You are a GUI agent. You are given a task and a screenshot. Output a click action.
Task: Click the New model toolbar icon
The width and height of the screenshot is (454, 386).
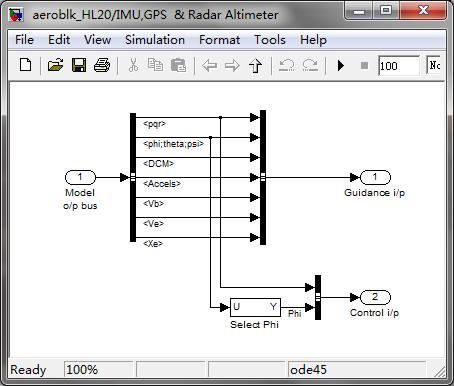[26, 65]
